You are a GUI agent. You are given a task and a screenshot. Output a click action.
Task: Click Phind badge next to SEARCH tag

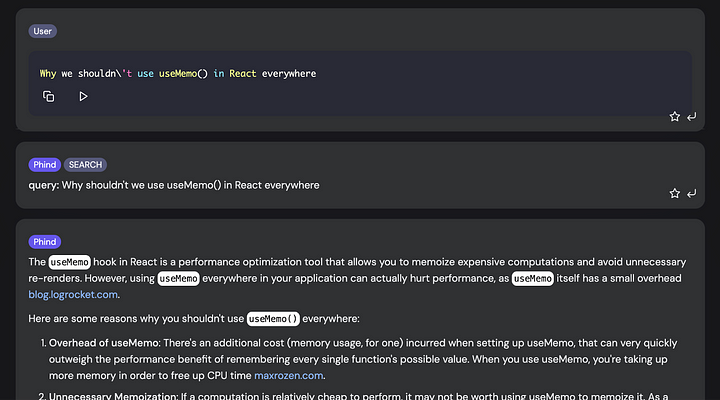point(45,164)
